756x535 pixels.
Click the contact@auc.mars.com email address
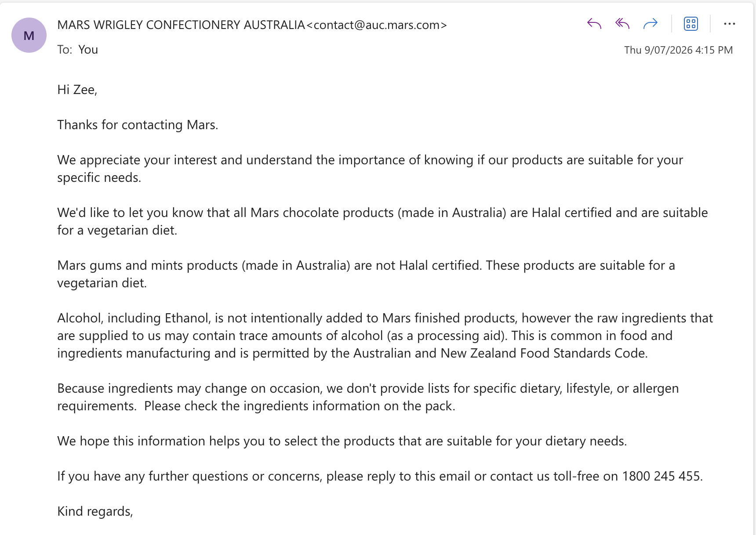376,25
